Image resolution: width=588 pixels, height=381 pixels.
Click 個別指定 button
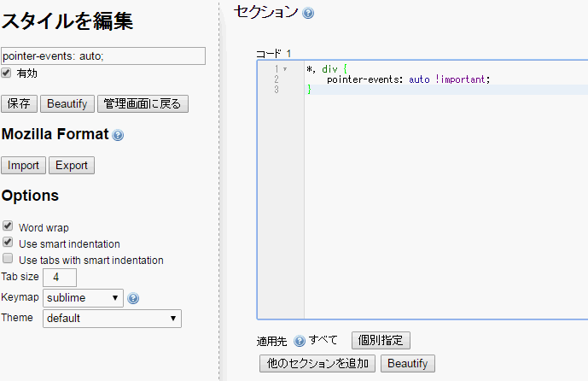pos(381,341)
